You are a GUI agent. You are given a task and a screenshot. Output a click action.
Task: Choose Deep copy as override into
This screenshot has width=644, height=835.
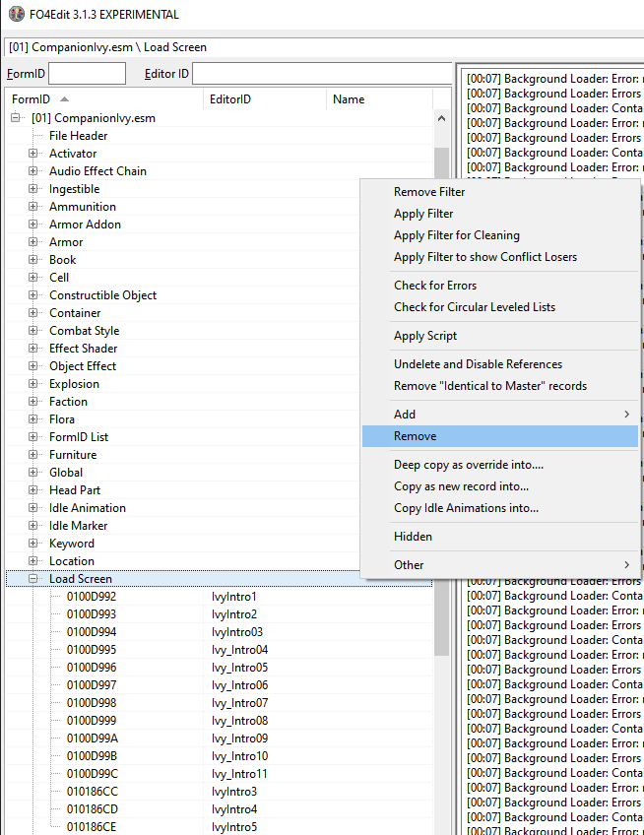(499, 465)
